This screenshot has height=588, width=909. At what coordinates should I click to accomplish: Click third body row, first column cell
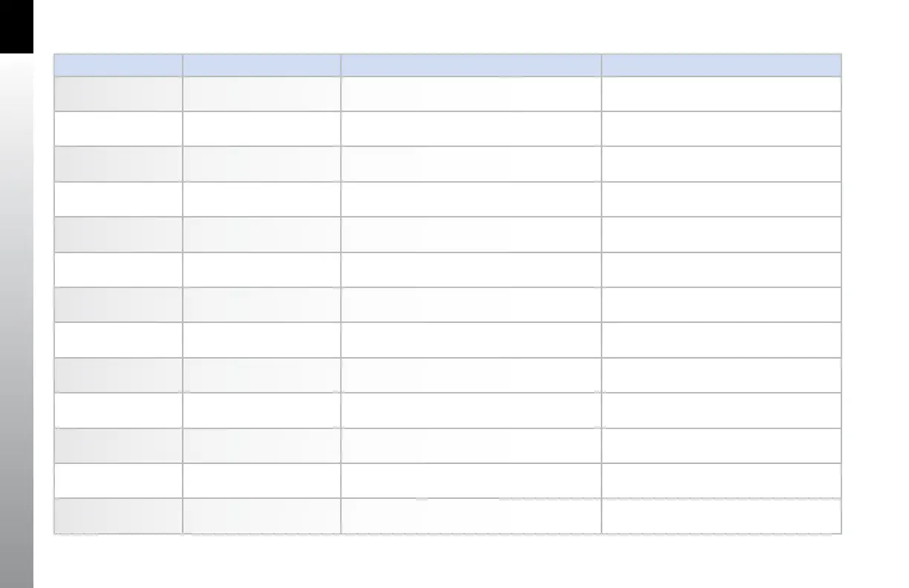(x=118, y=164)
